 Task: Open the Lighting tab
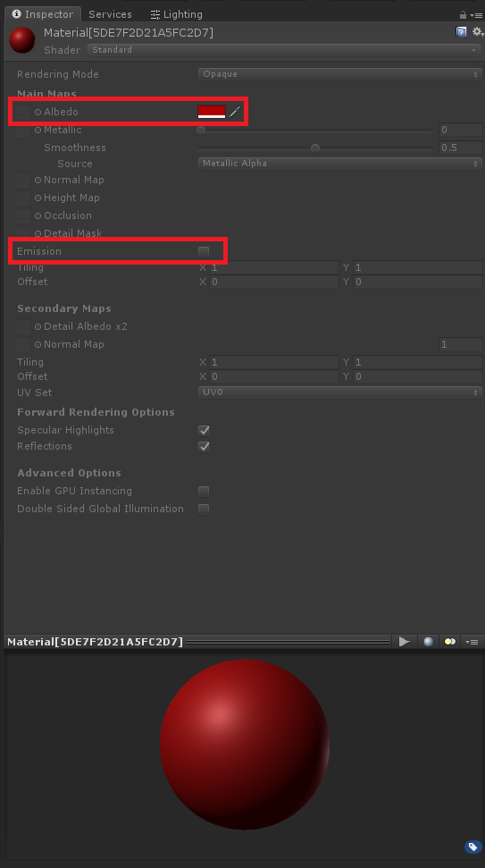[177, 13]
